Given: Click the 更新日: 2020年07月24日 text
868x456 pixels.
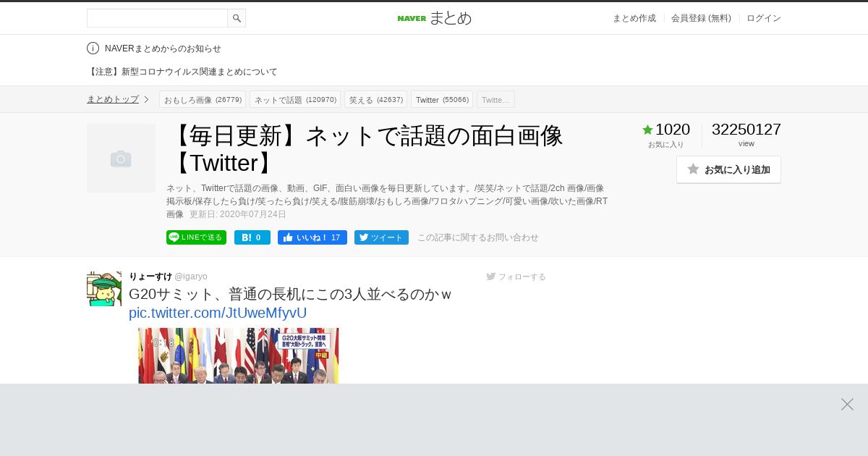Looking at the screenshot, I should tap(238, 214).
